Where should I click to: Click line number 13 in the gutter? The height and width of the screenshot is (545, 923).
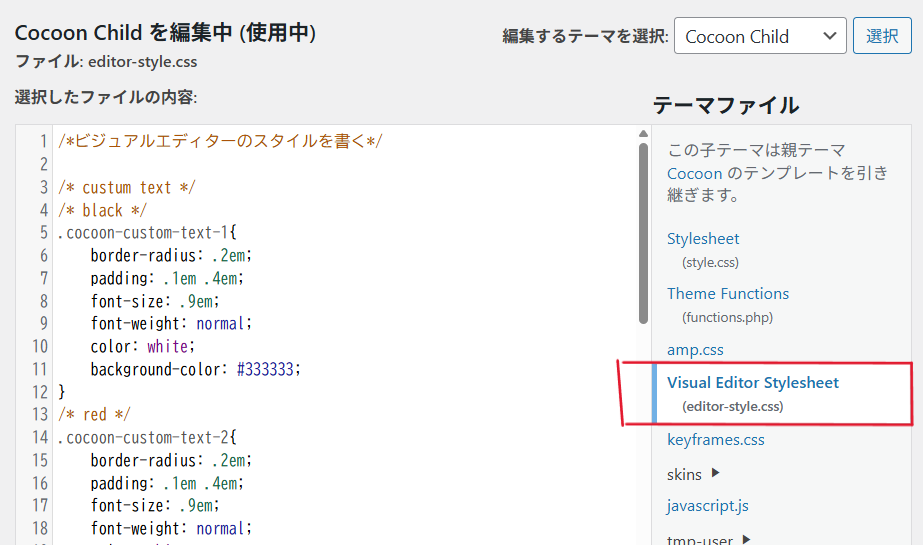39,414
